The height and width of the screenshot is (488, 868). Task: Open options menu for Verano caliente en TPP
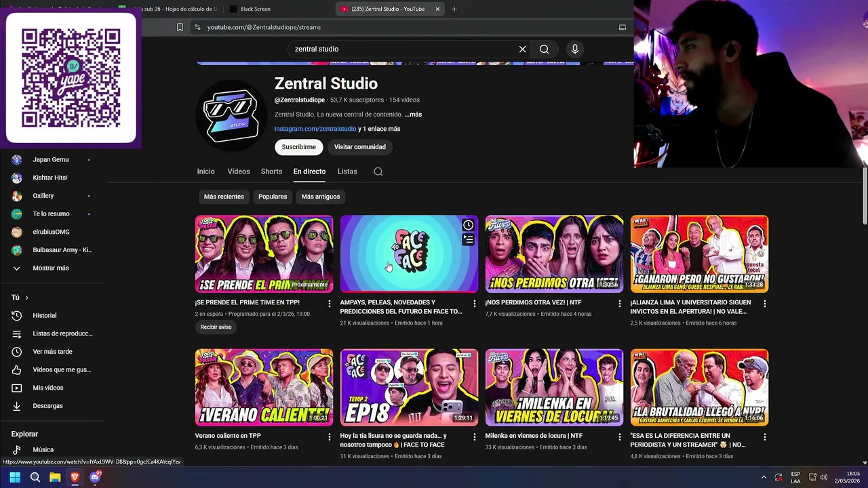[x=330, y=437]
